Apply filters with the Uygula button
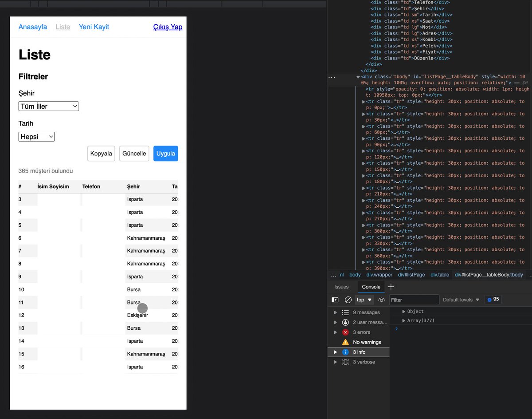532x419 pixels. (x=166, y=154)
